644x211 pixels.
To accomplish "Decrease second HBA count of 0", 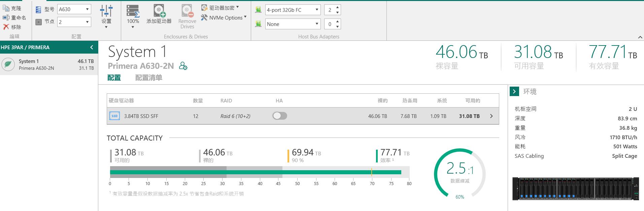I will pos(338,27).
